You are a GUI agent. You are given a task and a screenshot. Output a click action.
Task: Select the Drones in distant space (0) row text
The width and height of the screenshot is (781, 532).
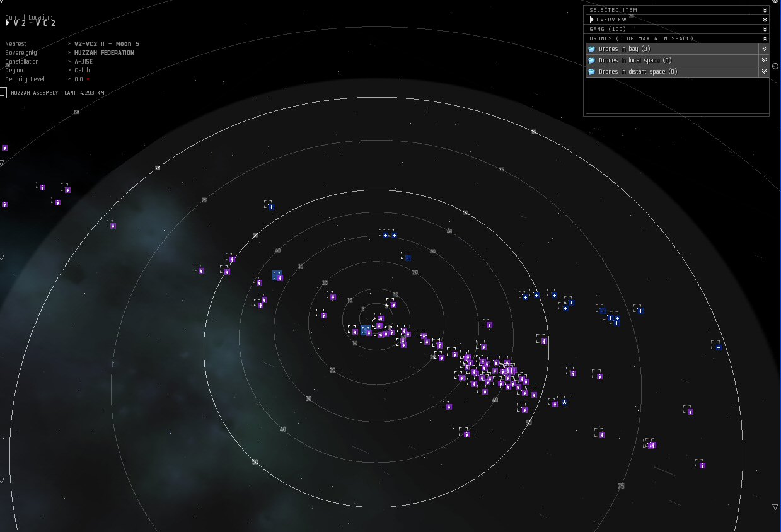click(638, 72)
